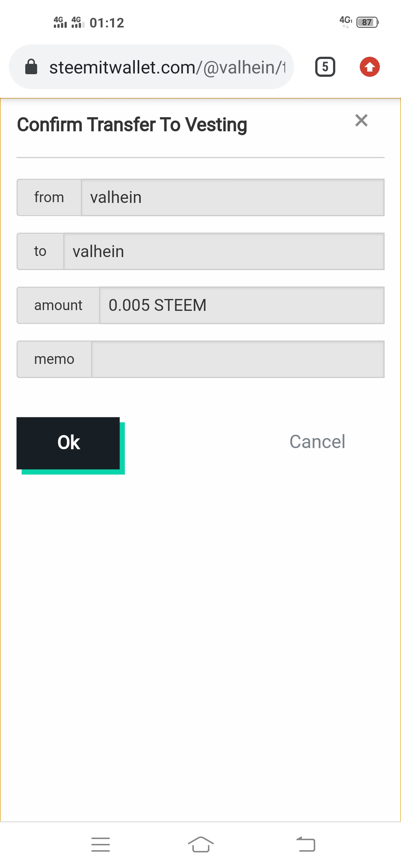Tap the Android home navigation icon
401x868 pixels.
(x=201, y=845)
